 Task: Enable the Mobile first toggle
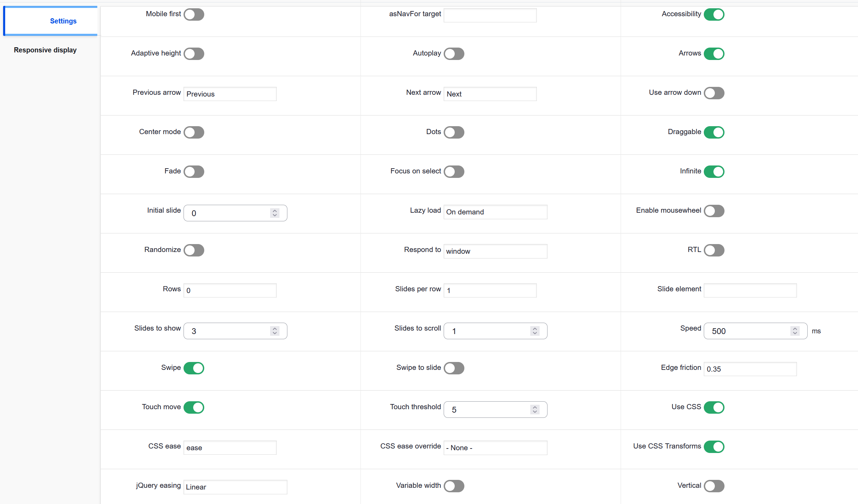(194, 14)
